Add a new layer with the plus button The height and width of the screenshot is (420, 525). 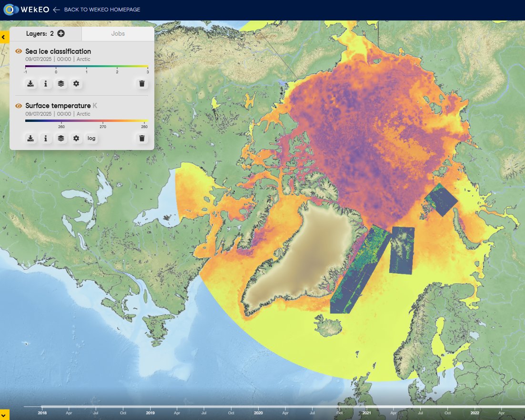60,34
